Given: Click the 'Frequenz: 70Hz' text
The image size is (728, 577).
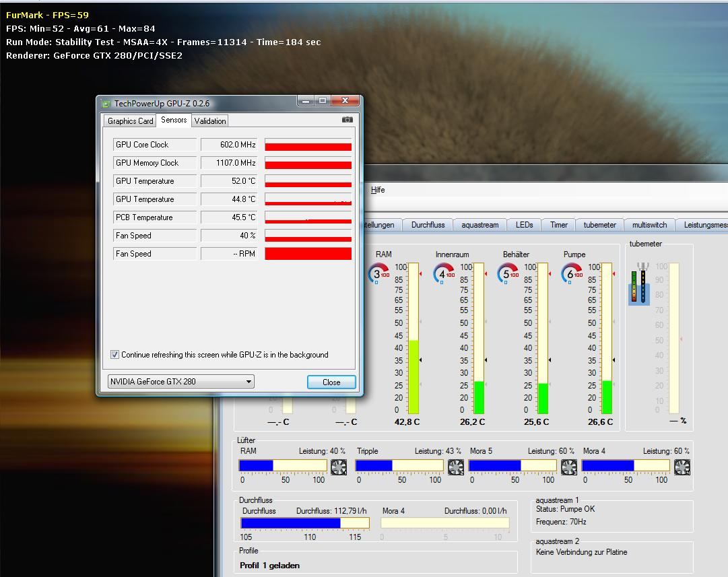Looking at the screenshot, I should 561,522.
